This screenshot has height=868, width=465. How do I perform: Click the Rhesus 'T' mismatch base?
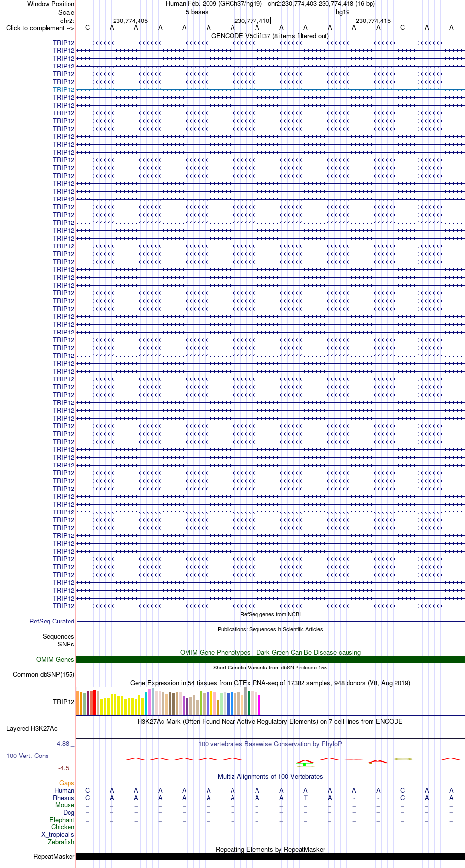(305, 798)
